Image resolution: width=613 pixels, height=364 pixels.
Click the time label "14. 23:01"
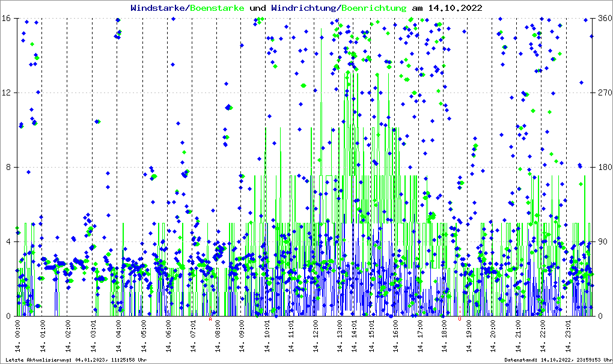[567, 336]
